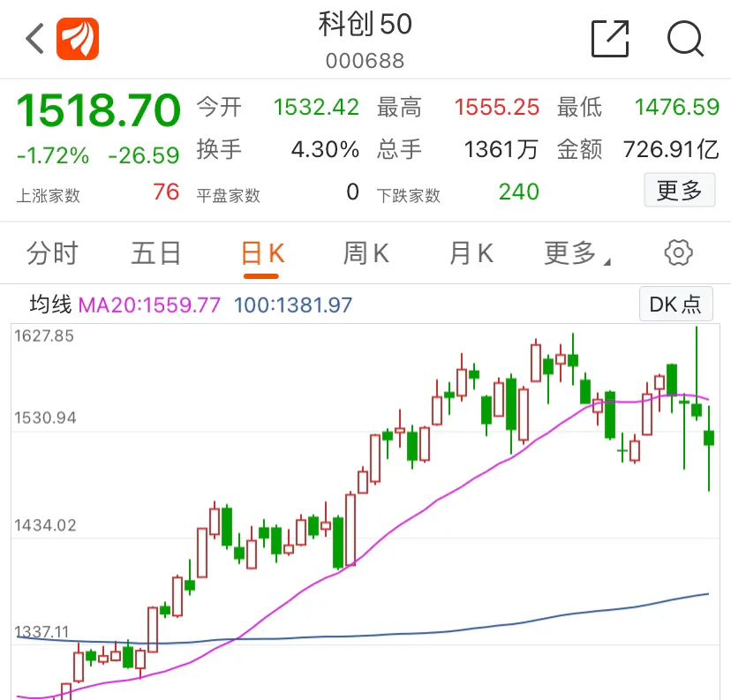The image size is (731, 700).
Task: Expand the 更多 chart period dropdown
Action: 577,253
